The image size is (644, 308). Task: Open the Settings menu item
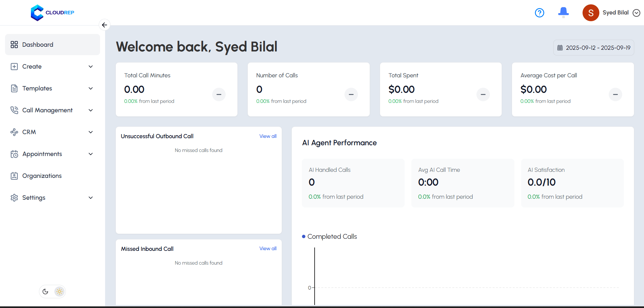(34, 198)
